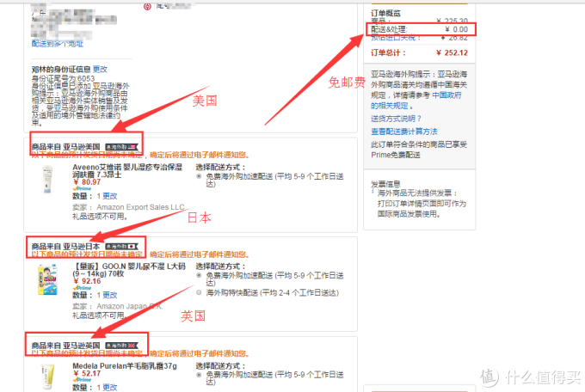585x392 pixels.
Task: Open the Aveeno lotion product thumbnail
Action: tap(50, 181)
